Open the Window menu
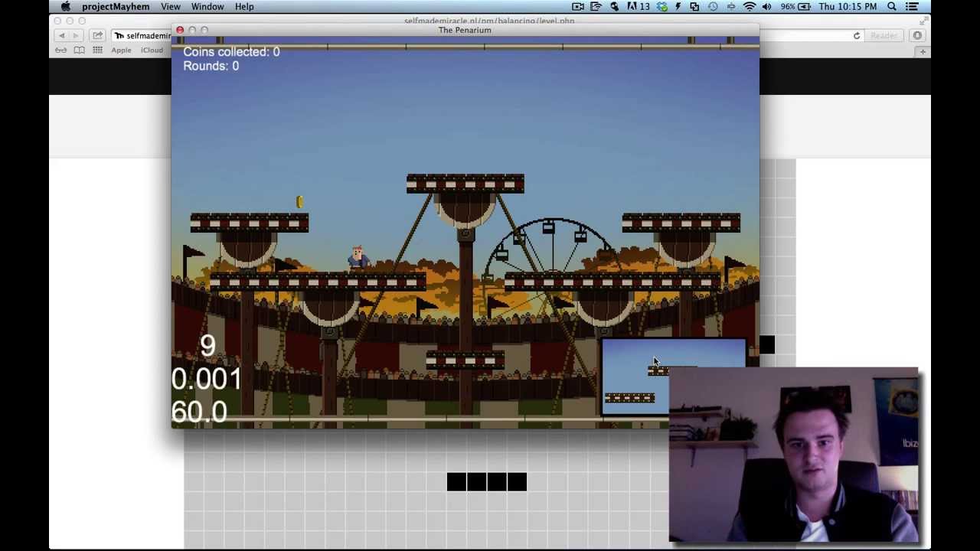 click(x=207, y=7)
